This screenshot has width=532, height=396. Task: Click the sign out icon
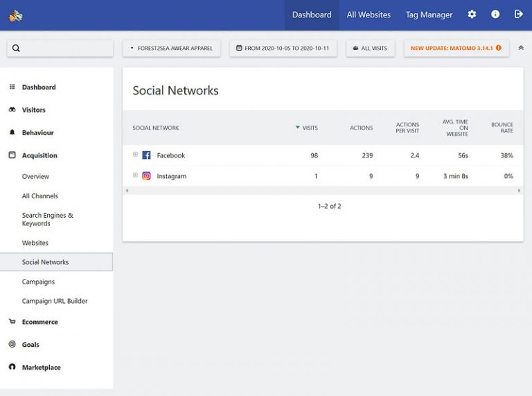519,15
